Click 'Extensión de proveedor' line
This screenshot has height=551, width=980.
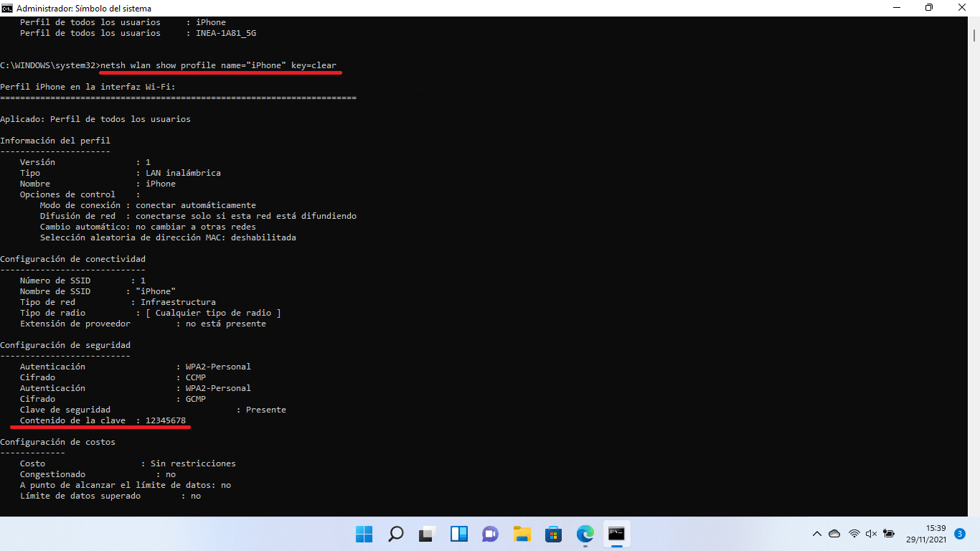(x=143, y=324)
